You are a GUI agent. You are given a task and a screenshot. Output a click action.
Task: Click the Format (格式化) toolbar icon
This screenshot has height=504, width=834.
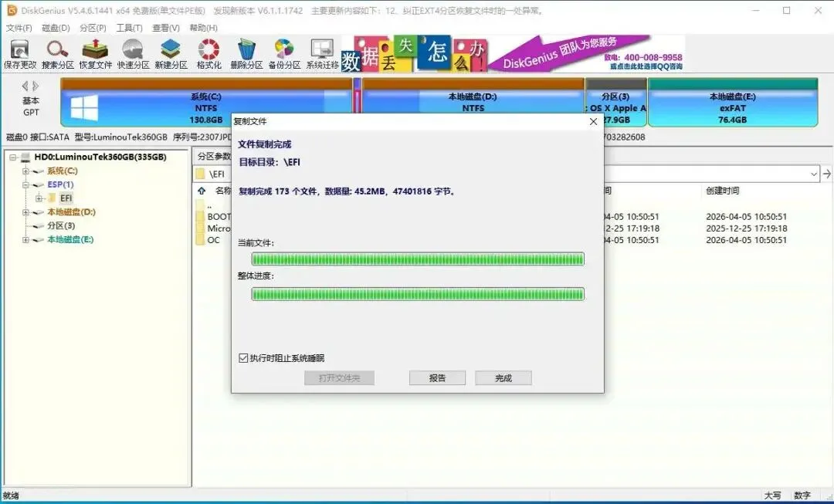(208, 54)
